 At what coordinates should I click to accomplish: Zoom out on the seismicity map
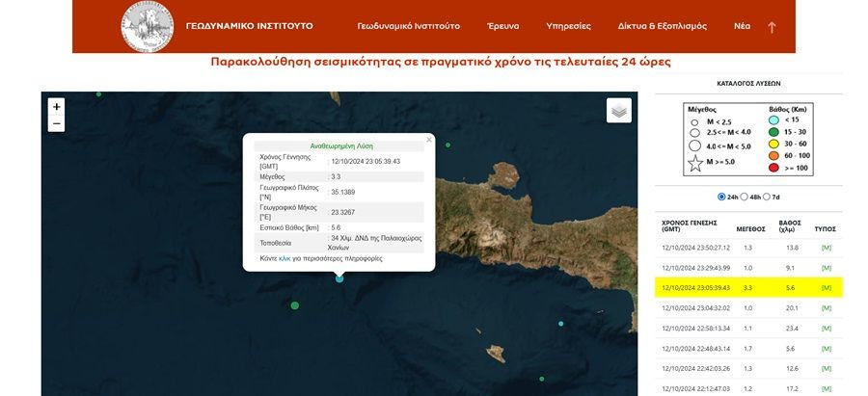click(57, 124)
